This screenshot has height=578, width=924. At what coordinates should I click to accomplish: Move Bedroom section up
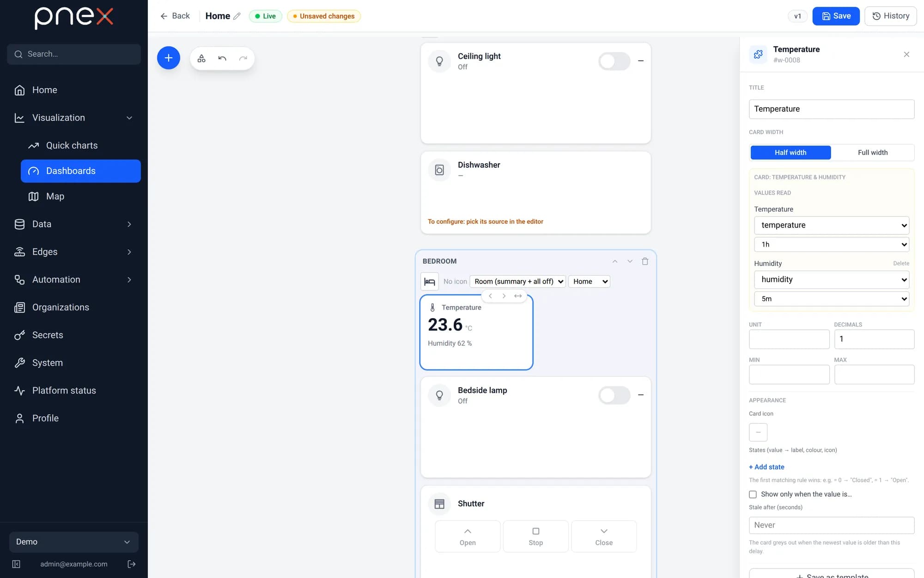[615, 261]
